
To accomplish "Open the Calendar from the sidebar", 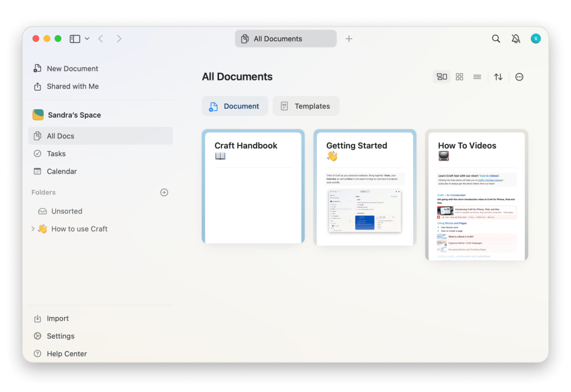I will coord(61,171).
